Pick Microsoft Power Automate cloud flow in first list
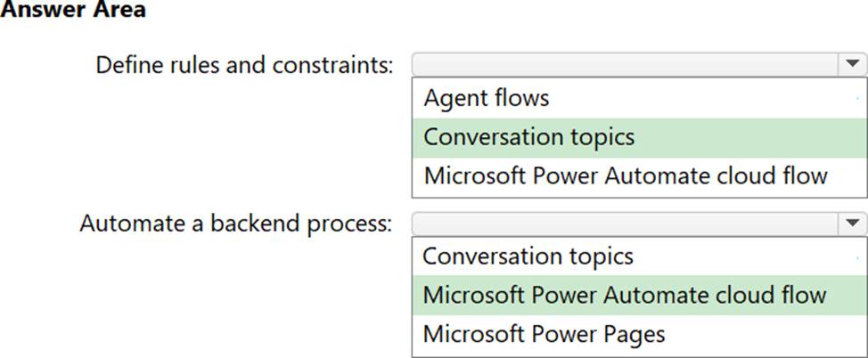Image resolution: width=868 pixels, height=358 pixels. (625, 175)
